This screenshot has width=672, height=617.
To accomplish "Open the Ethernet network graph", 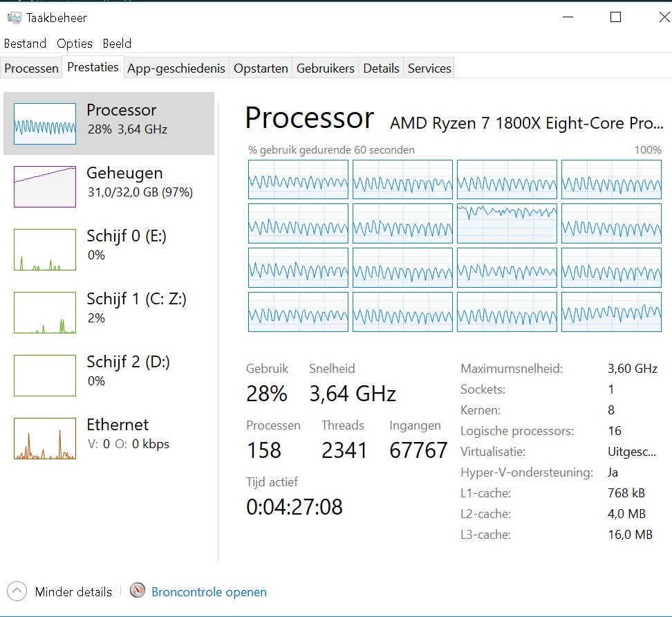I will [x=44, y=439].
